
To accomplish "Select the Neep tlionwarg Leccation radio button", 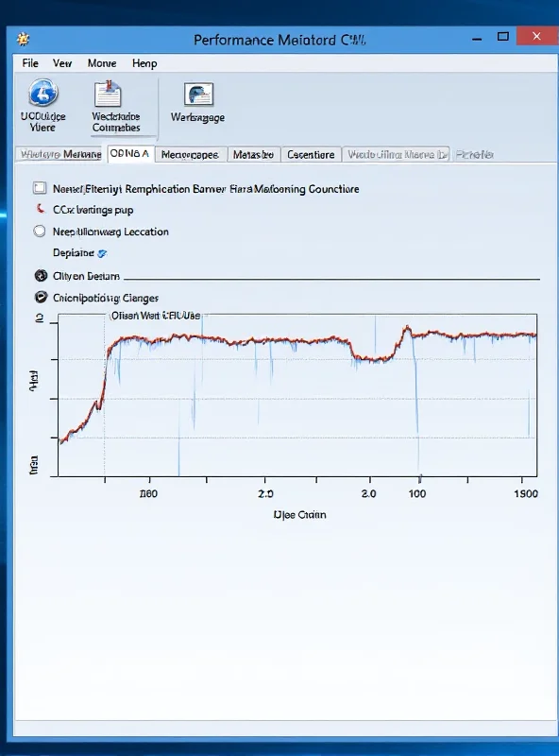I will coord(40,232).
